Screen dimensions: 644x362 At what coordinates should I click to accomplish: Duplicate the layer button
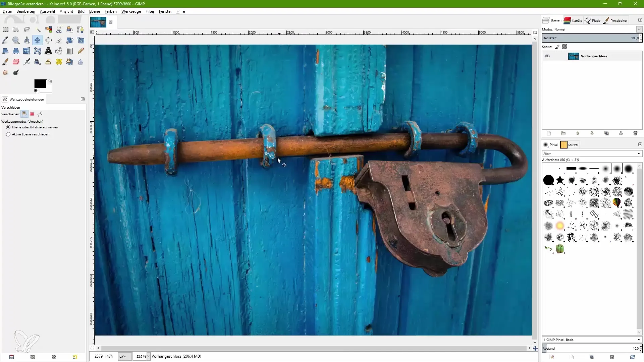pyautogui.click(x=606, y=133)
